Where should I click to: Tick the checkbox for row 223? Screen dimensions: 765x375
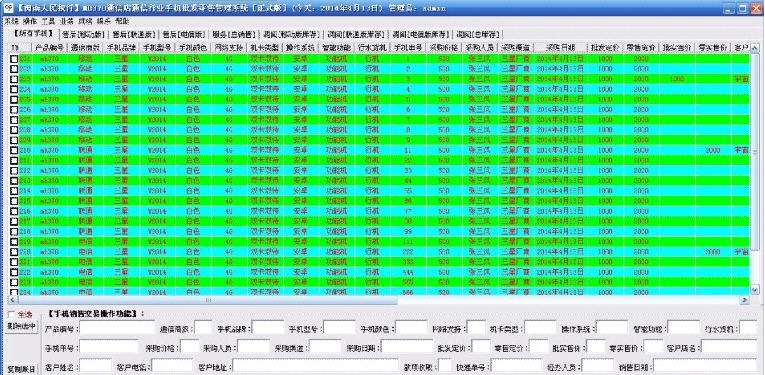pos(14,282)
